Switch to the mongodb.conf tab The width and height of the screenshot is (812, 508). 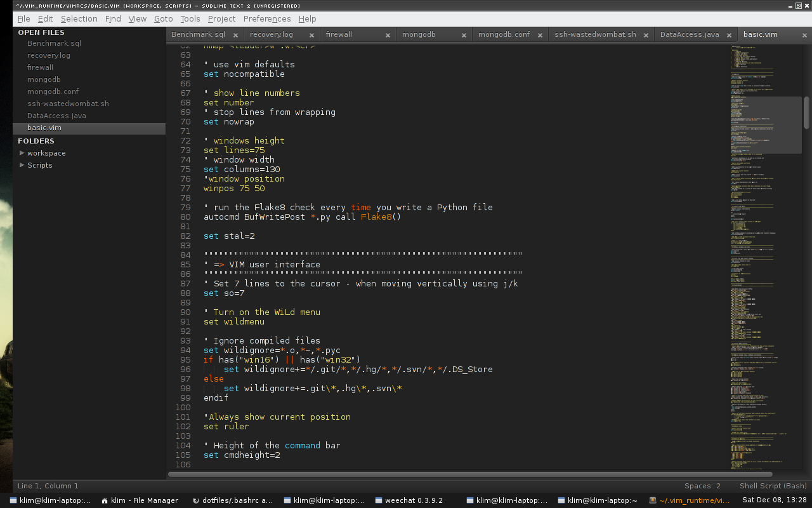504,34
